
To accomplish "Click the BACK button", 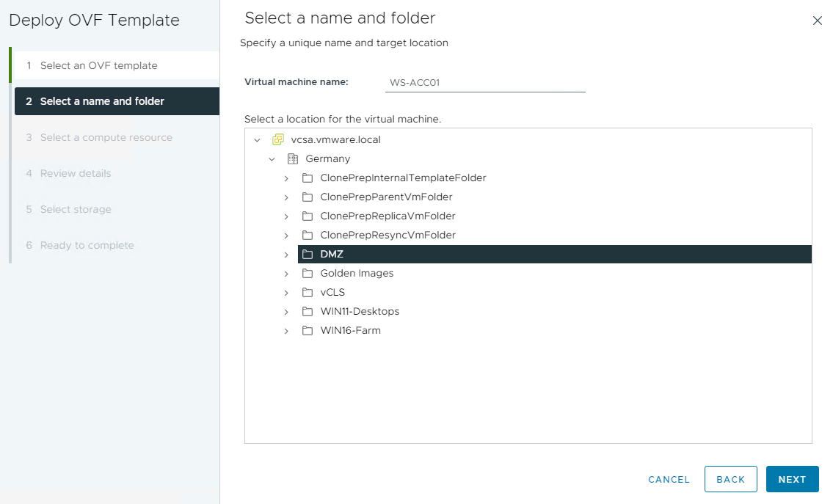I will tap(730, 479).
